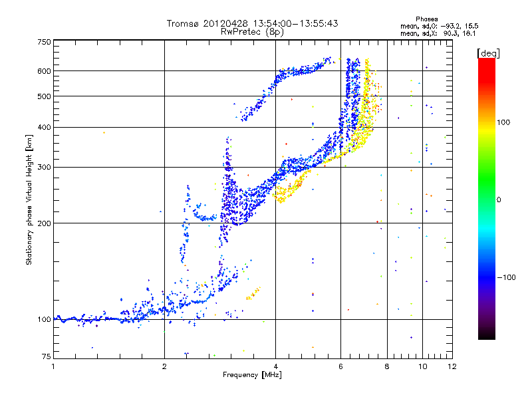Click the '4' frequency tick label
The image size is (532, 399).
[x=275, y=366]
